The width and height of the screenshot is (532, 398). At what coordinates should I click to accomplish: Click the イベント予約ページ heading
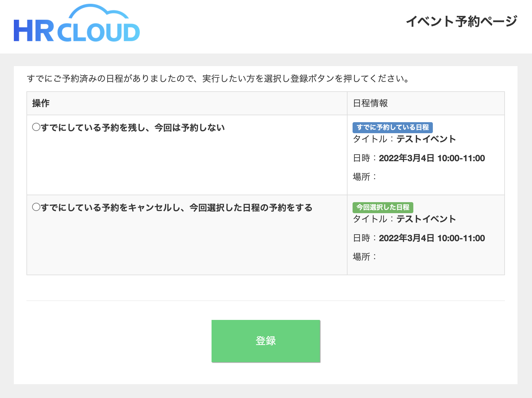tap(461, 21)
